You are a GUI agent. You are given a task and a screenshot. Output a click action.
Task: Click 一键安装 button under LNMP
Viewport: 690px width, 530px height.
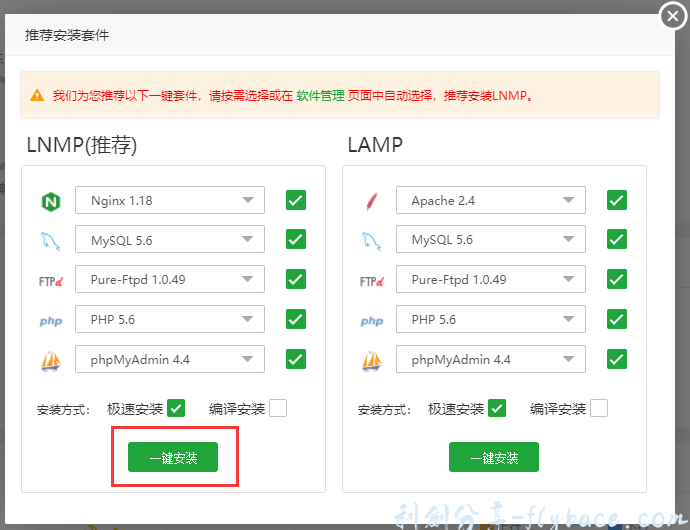pos(173,458)
